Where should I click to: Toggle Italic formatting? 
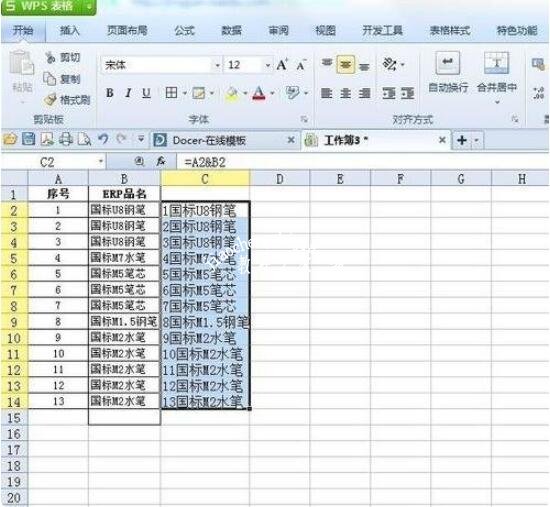128,93
